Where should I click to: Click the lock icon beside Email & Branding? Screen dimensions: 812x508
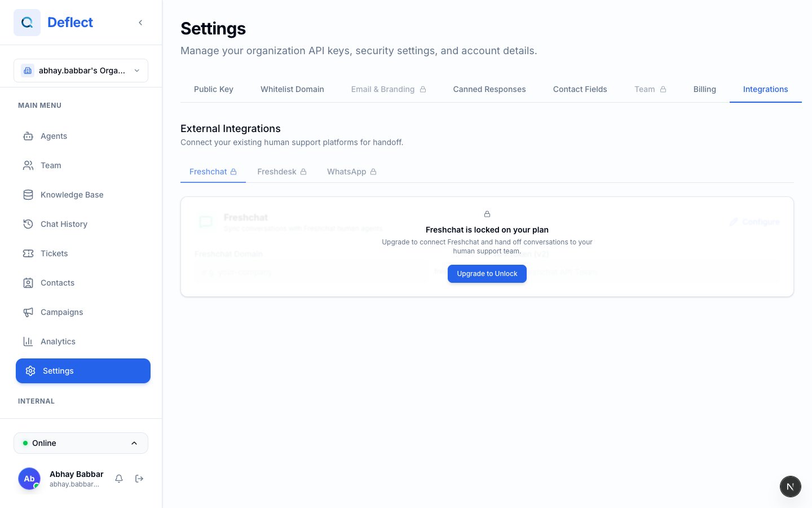(423, 89)
